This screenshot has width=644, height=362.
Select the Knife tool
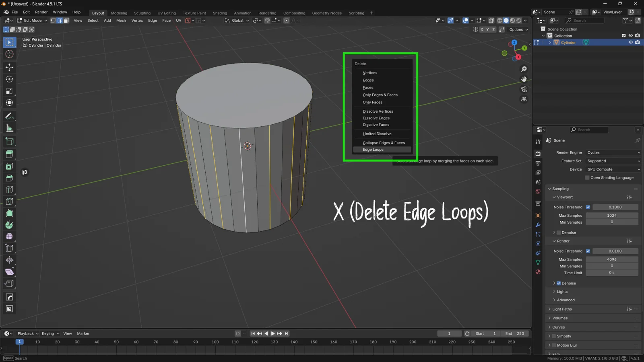coord(9,202)
